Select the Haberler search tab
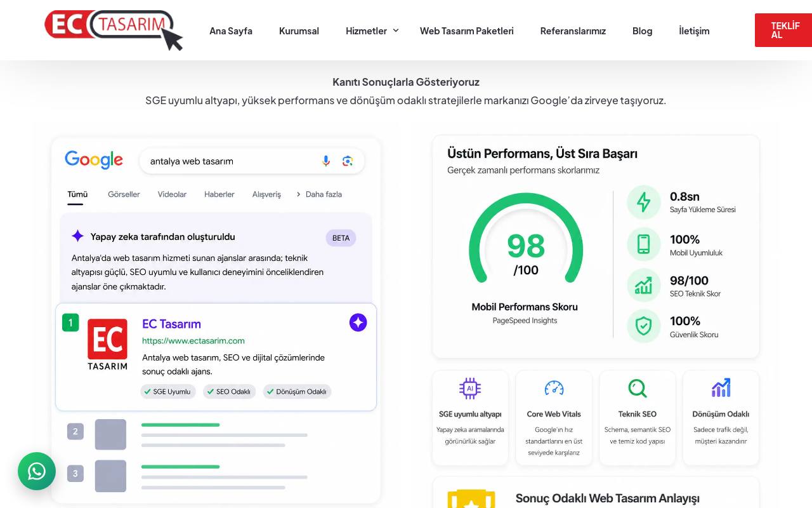Viewport: 812px width, 508px height. point(219,194)
